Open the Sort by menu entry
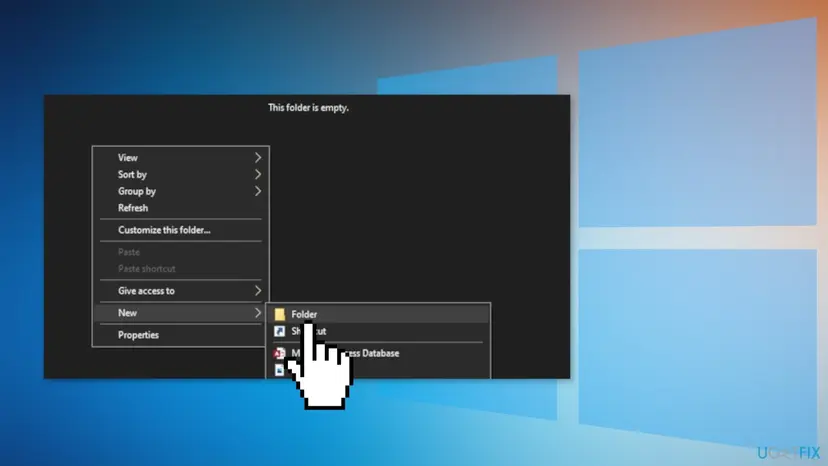The width and height of the screenshot is (828, 466). pyautogui.click(x=181, y=174)
